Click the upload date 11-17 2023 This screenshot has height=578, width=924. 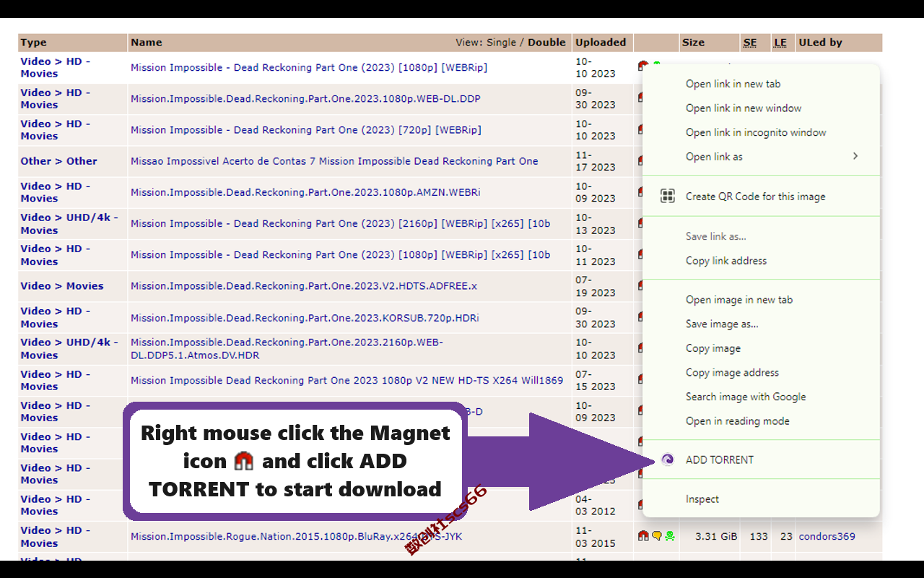595,161
